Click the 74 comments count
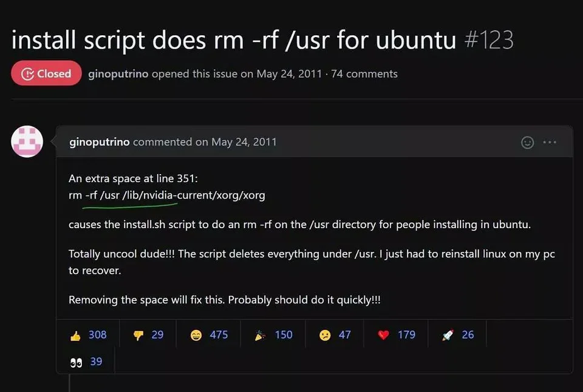 tap(364, 74)
